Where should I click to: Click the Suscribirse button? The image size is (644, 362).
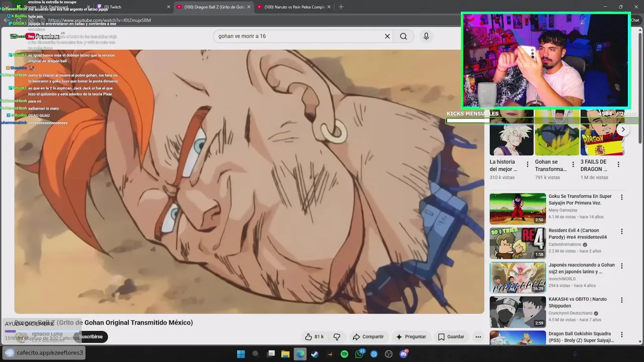tap(91, 337)
